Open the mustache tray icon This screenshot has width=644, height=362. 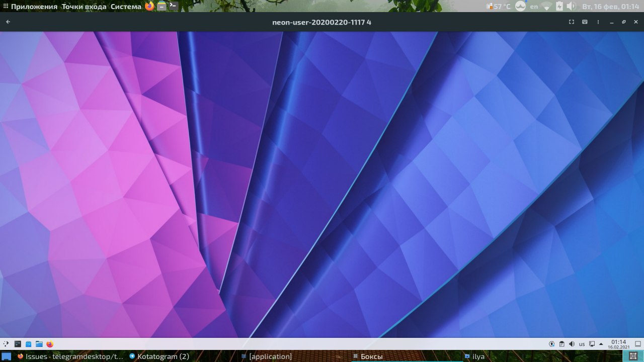[x=521, y=7]
